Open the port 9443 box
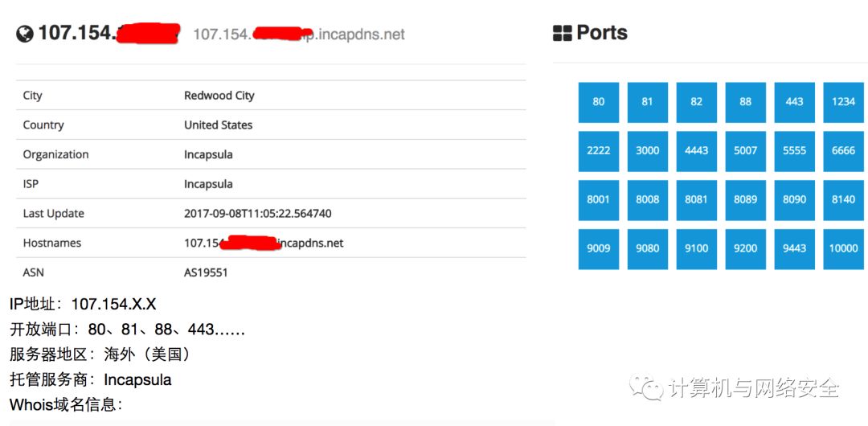The width and height of the screenshot is (868, 426). [x=794, y=248]
